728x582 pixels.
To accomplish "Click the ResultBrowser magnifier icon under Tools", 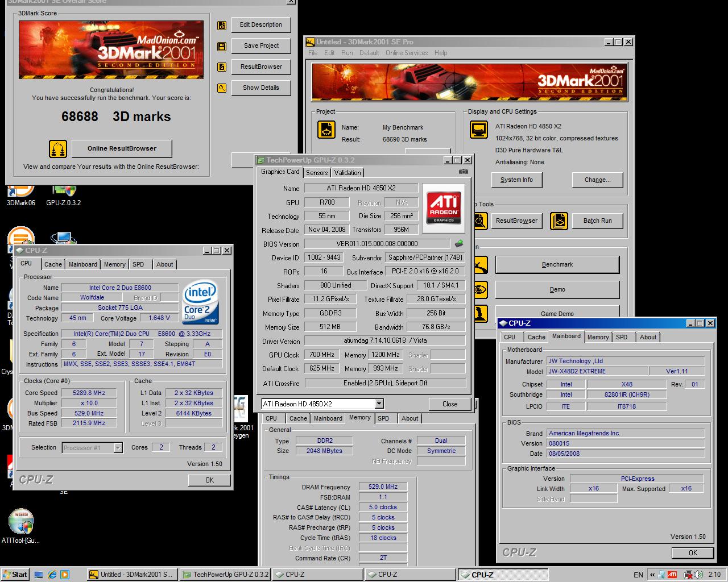I will pyautogui.click(x=481, y=221).
